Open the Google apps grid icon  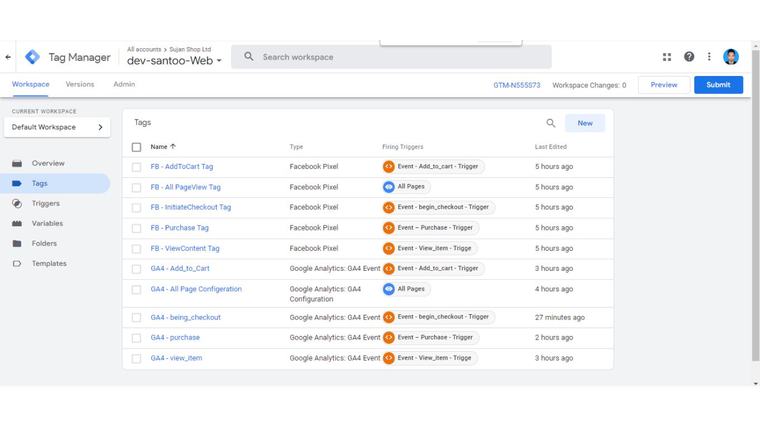[x=667, y=57]
